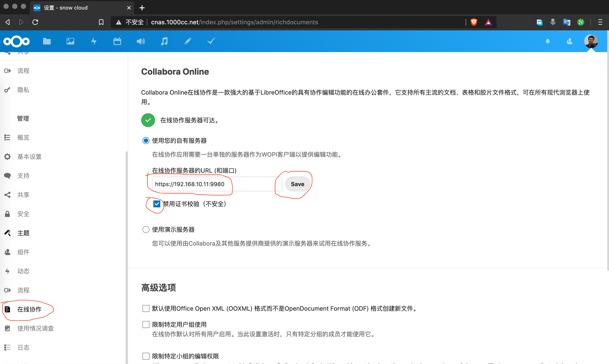Go back in browser history

(8, 22)
